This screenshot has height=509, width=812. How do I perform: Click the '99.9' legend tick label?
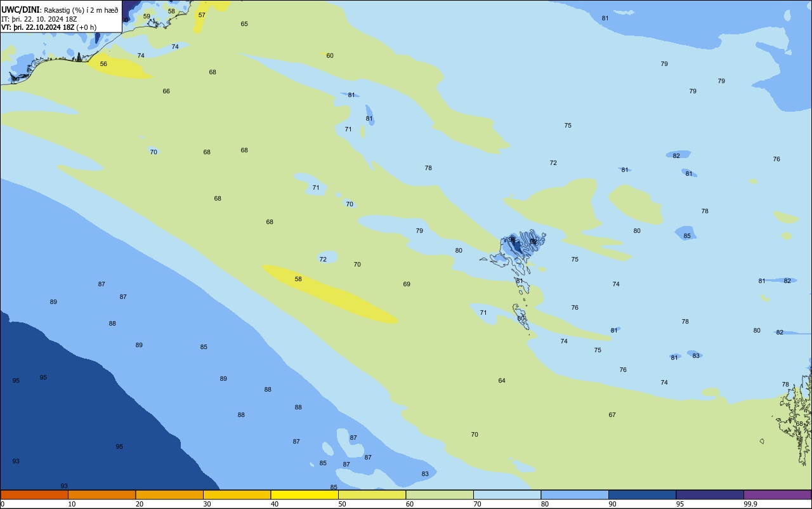(750, 504)
